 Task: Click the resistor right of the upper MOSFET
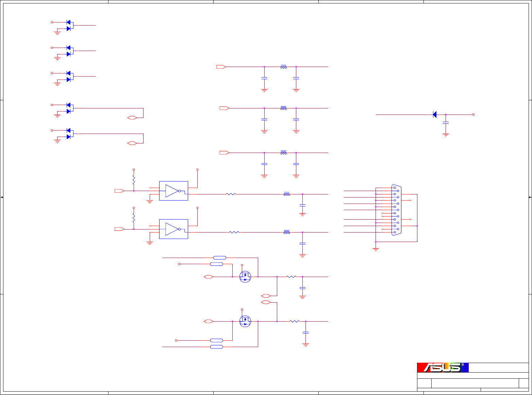point(292,277)
